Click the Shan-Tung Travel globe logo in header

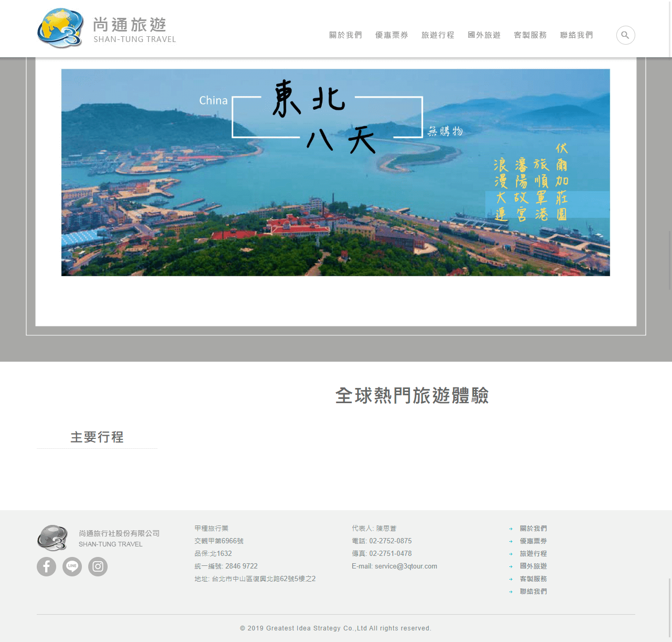[60, 28]
